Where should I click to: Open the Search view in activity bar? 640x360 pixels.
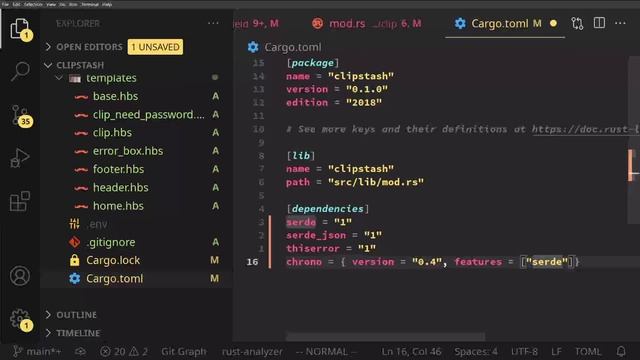click(x=20, y=71)
